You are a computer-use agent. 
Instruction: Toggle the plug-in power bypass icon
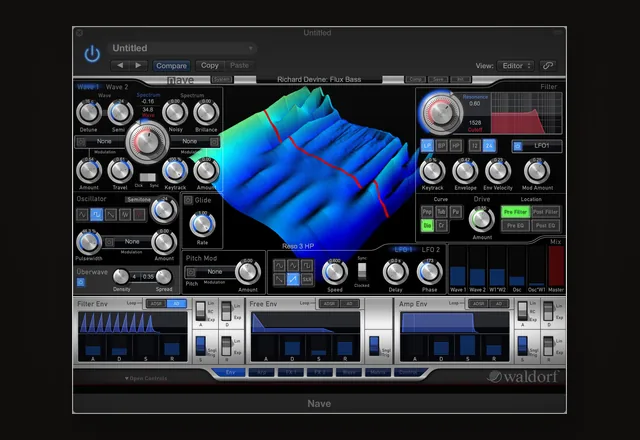[92, 54]
